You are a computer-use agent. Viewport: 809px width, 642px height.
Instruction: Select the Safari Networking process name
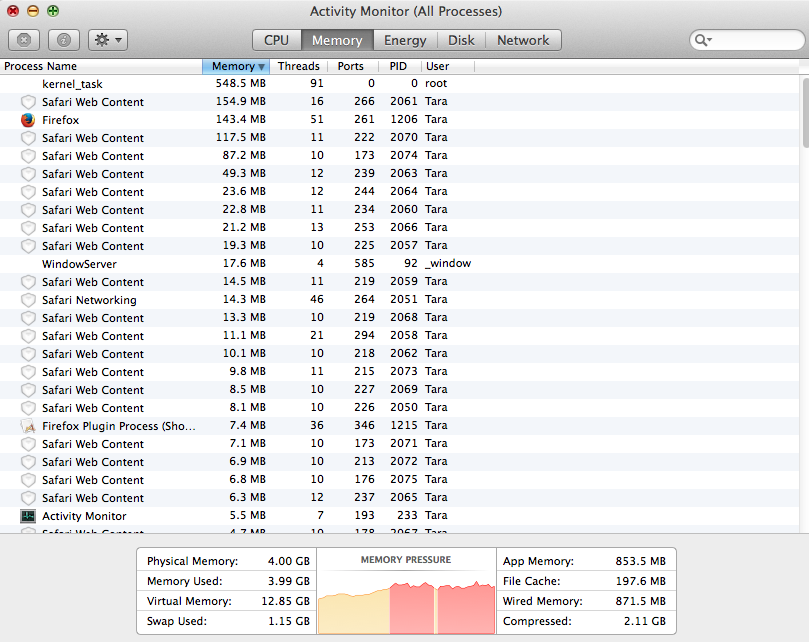(89, 300)
